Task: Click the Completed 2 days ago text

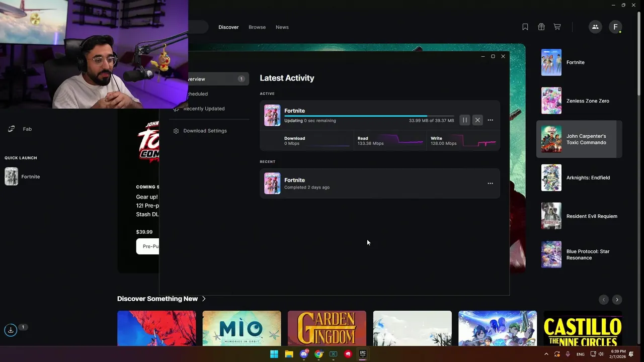Action: pos(307,188)
